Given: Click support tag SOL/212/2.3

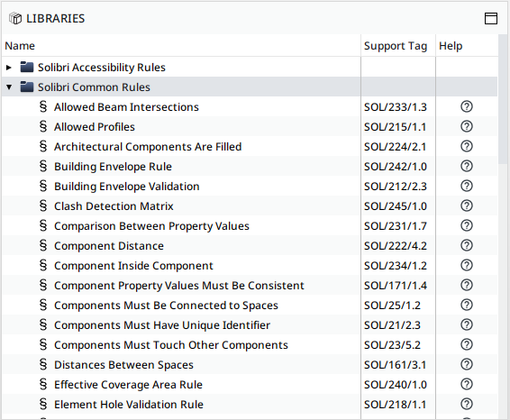Looking at the screenshot, I should coord(396,187).
